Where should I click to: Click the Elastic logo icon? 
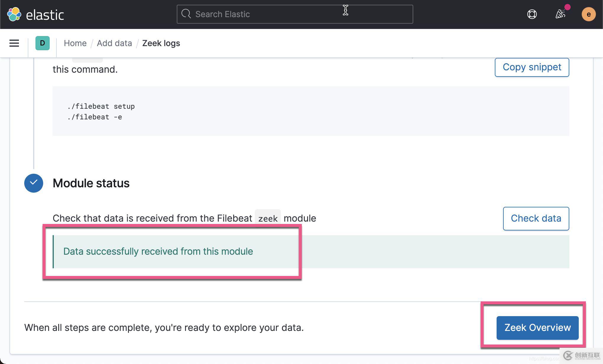coord(14,13)
